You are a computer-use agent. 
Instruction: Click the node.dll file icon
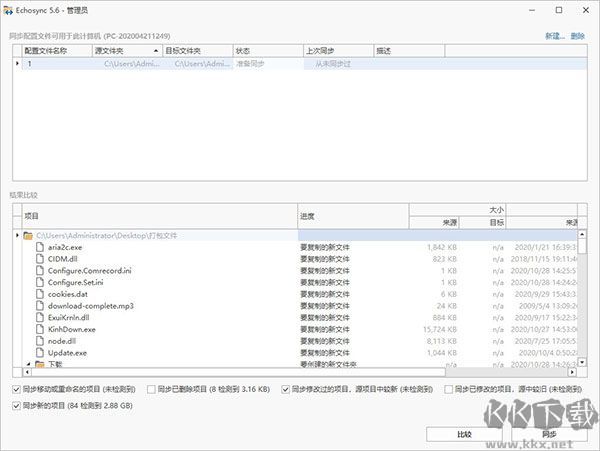[x=40, y=341]
